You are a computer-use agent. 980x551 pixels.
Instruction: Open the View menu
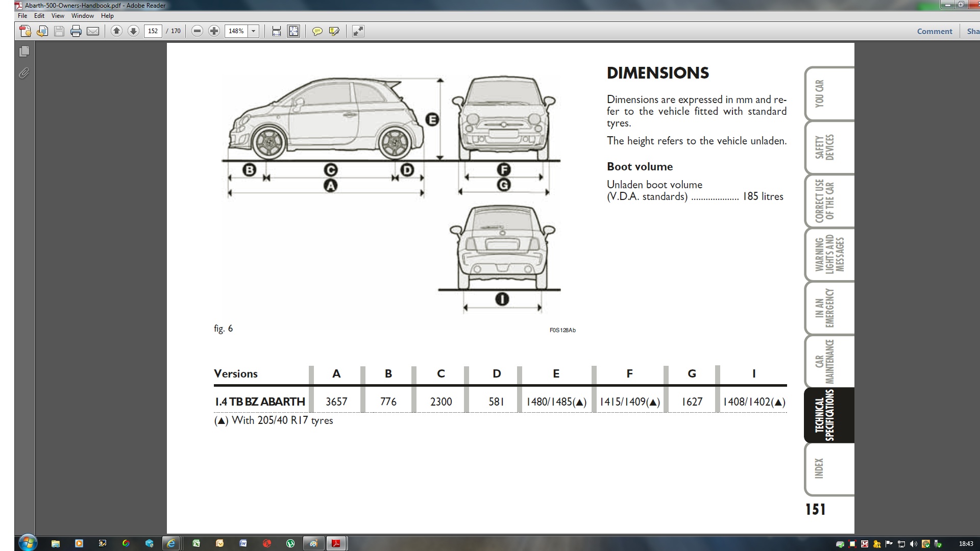58,16
